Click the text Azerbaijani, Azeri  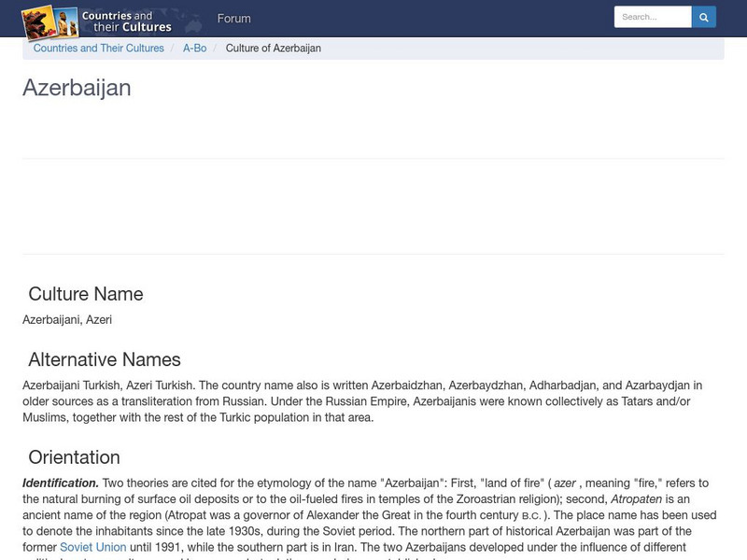point(67,319)
